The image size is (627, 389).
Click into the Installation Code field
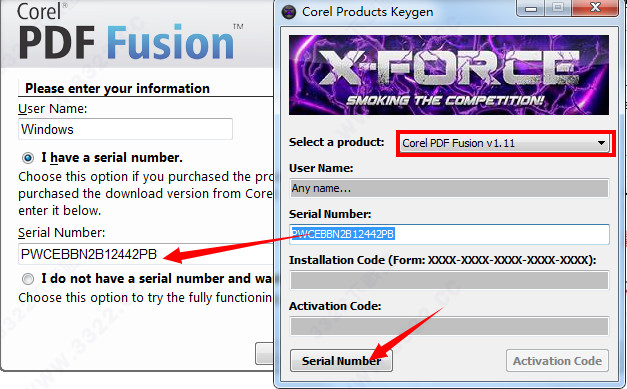tap(449, 280)
